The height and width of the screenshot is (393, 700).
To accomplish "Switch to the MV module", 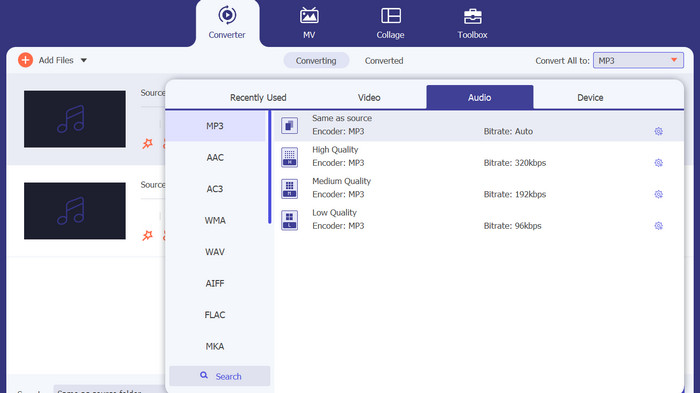I will pyautogui.click(x=309, y=23).
